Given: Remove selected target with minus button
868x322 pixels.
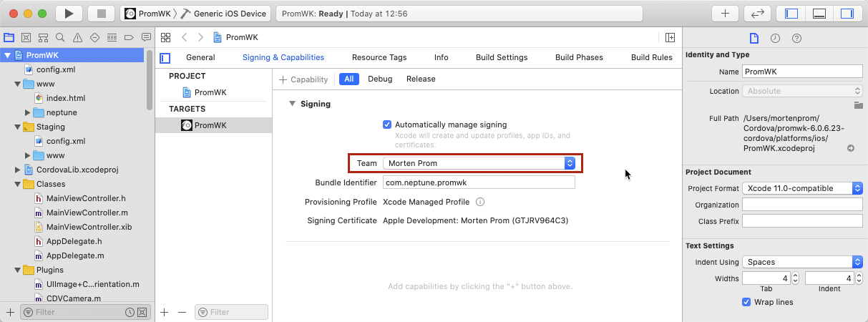Looking at the screenshot, I should 182,312.
